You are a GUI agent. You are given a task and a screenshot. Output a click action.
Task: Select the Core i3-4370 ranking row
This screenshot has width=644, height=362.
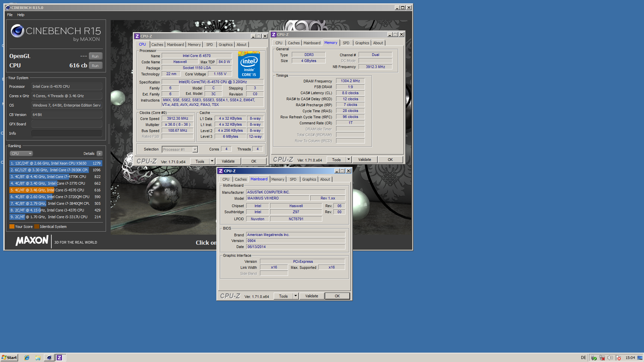coord(56,210)
